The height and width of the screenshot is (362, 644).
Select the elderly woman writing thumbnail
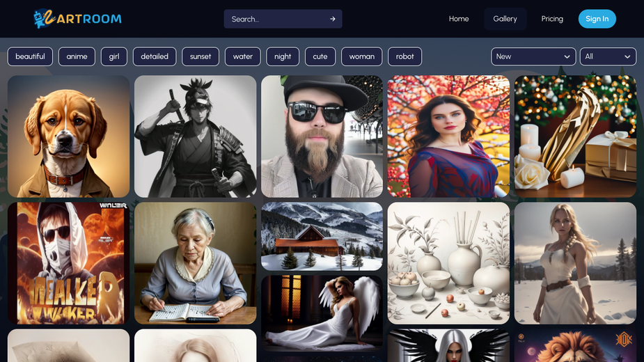pyautogui.click(x=195, y=263)
